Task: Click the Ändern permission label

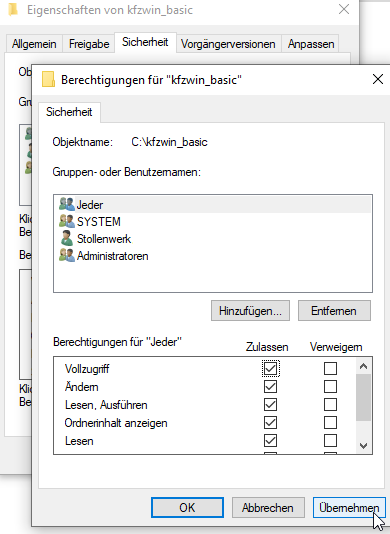Action: (82, 387)
